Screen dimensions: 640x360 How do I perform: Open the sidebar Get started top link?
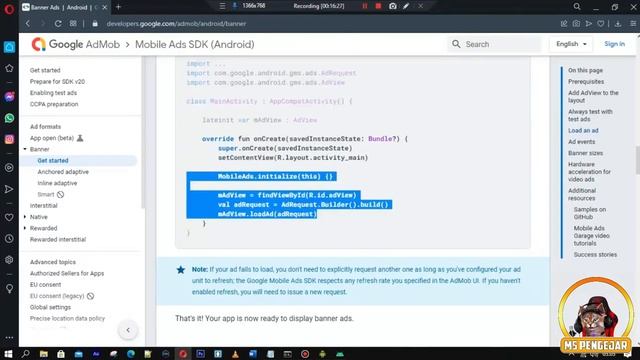pyautogui.click(x=45, y=70)
